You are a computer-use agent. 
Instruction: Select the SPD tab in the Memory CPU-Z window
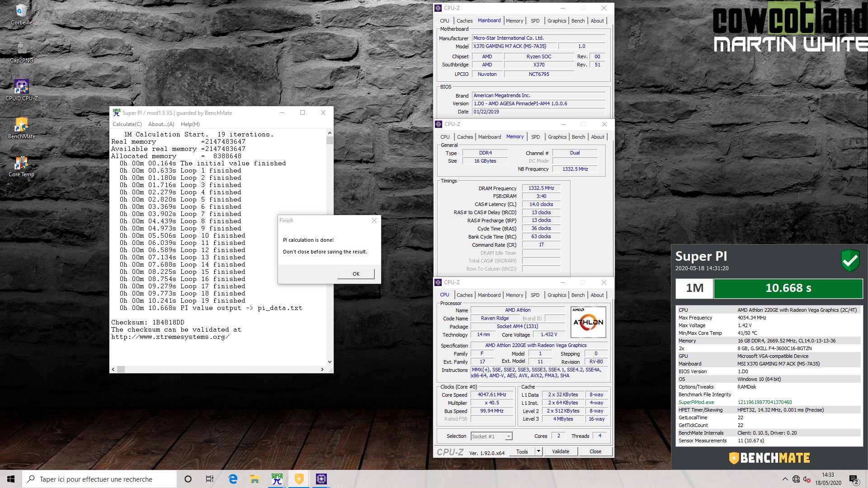tap(536, 137)
